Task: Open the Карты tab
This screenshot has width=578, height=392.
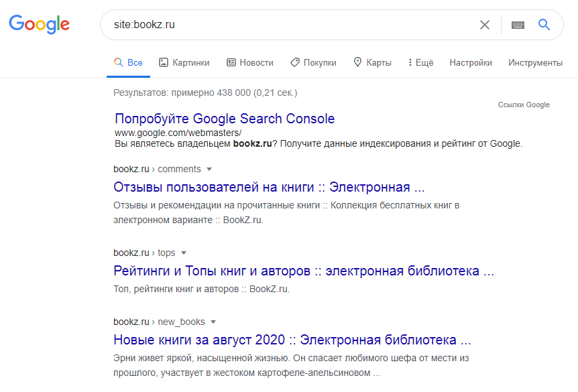Action: 372,62
